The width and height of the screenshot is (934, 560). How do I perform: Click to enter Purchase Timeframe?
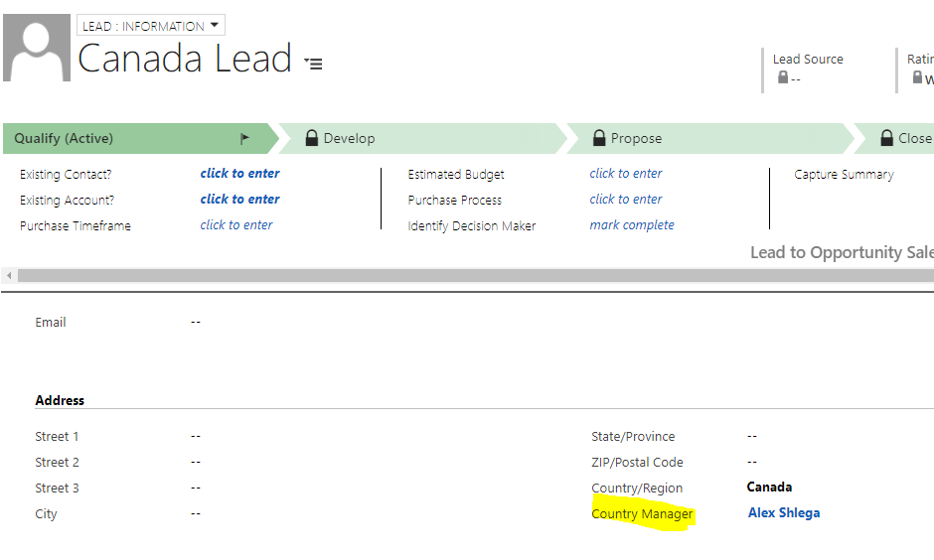click(x=235, y=225)
